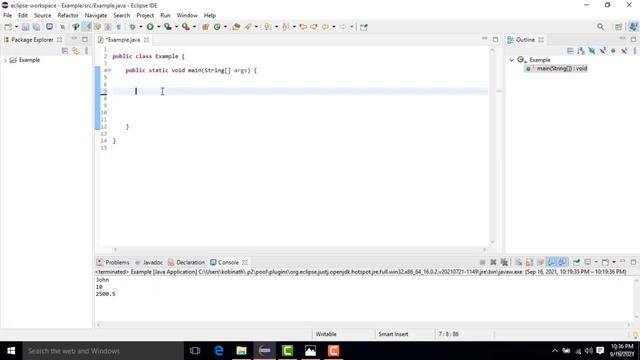Click the editor vertical scrollbar
This screenshot has width=640, height=360.
click(492, 145)
